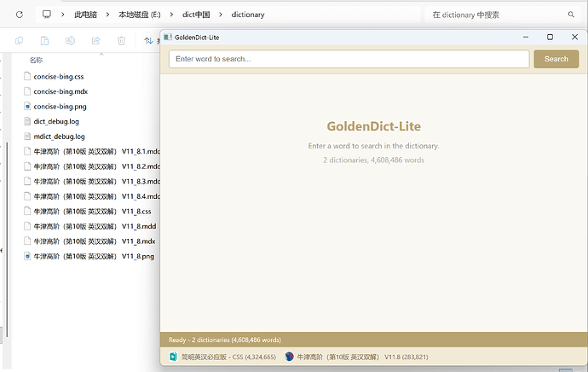
Task: Click the Copy icon in Explorer toolbar
Action: pyautogui.click(x=19, y=41)
